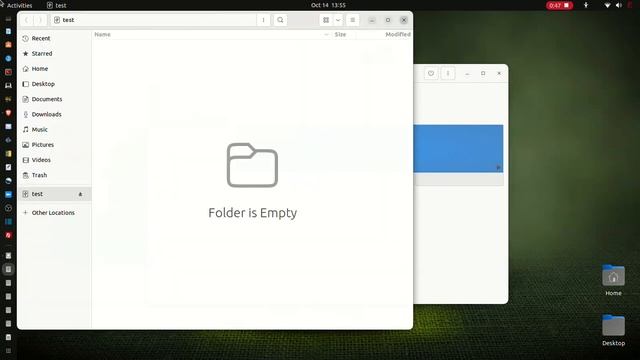
Task: Go to Home in the sidebar
Action: tap(55, 69)
